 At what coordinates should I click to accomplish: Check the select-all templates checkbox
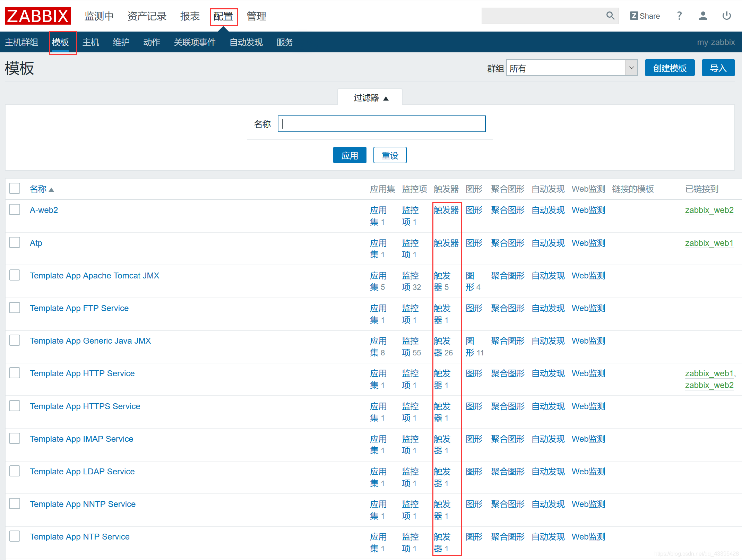pos(15,188)
